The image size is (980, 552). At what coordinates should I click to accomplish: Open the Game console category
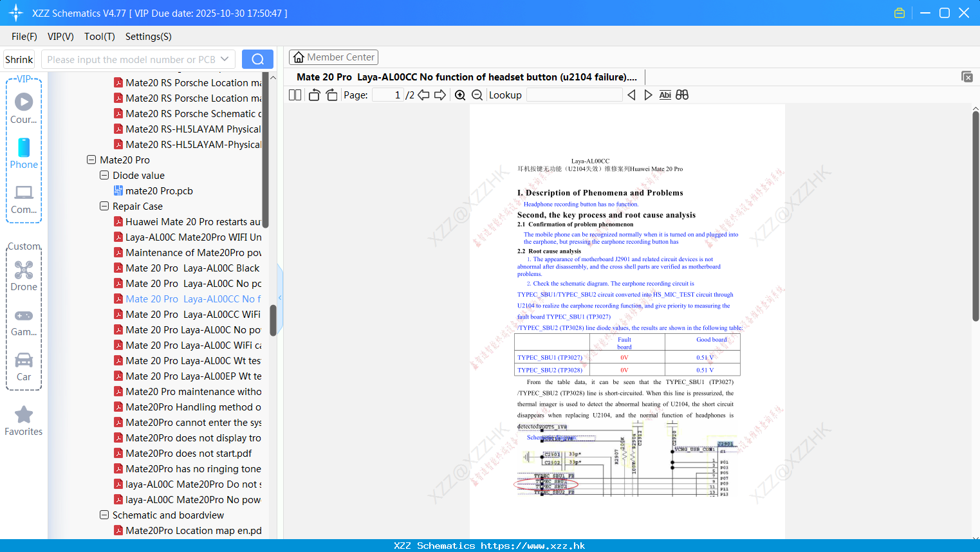[x=24, y=322]
